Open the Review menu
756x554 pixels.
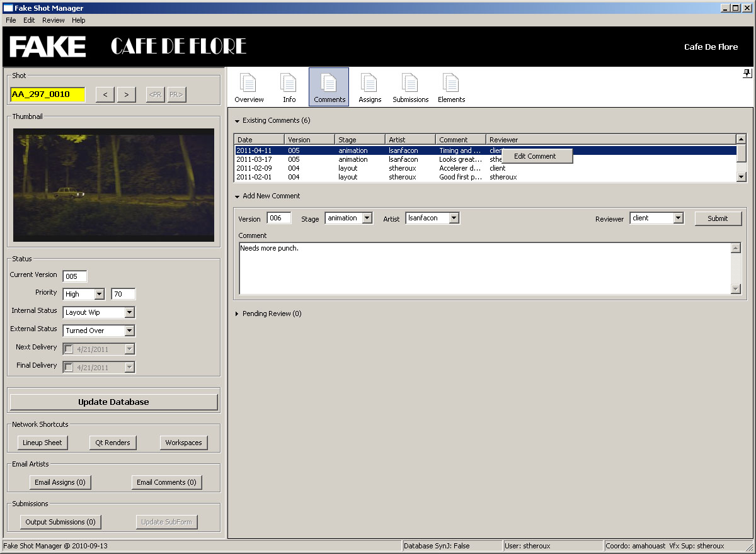(x=54, y=20)
